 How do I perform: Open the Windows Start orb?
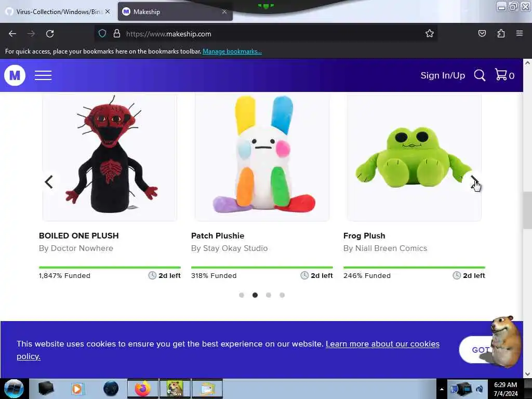click(x=14, y=389)
